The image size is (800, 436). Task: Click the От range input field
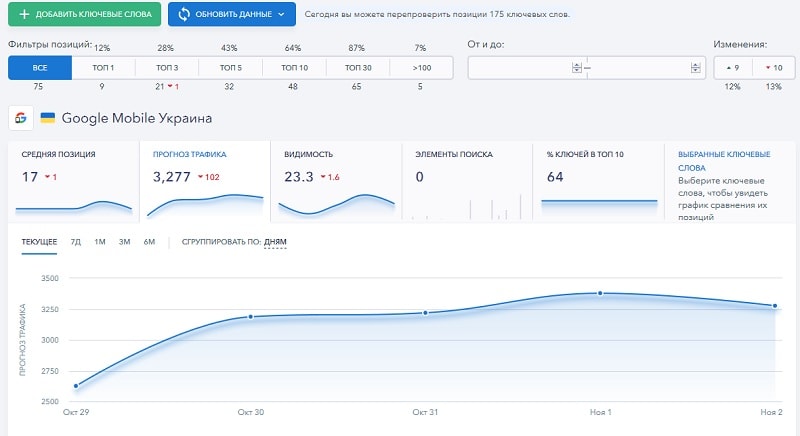527,68
